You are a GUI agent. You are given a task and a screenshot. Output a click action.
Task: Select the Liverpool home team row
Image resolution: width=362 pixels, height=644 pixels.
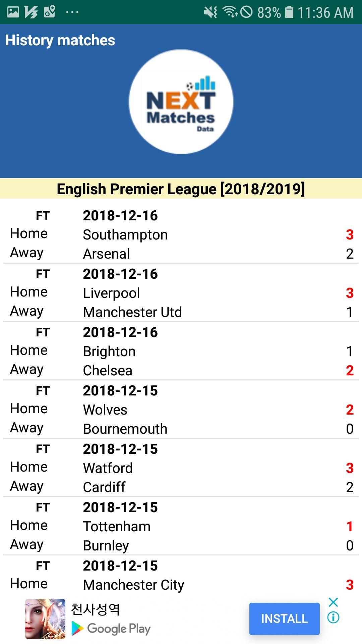[181, 293]
